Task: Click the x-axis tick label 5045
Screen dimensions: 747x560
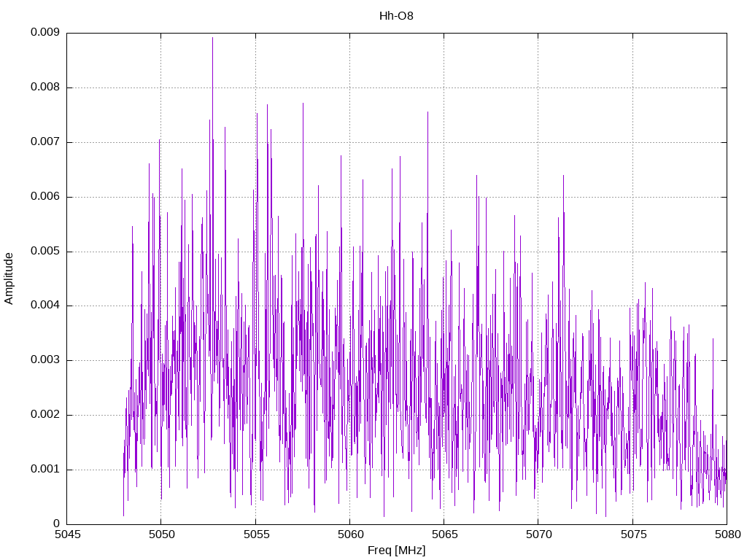Action: 68,534
